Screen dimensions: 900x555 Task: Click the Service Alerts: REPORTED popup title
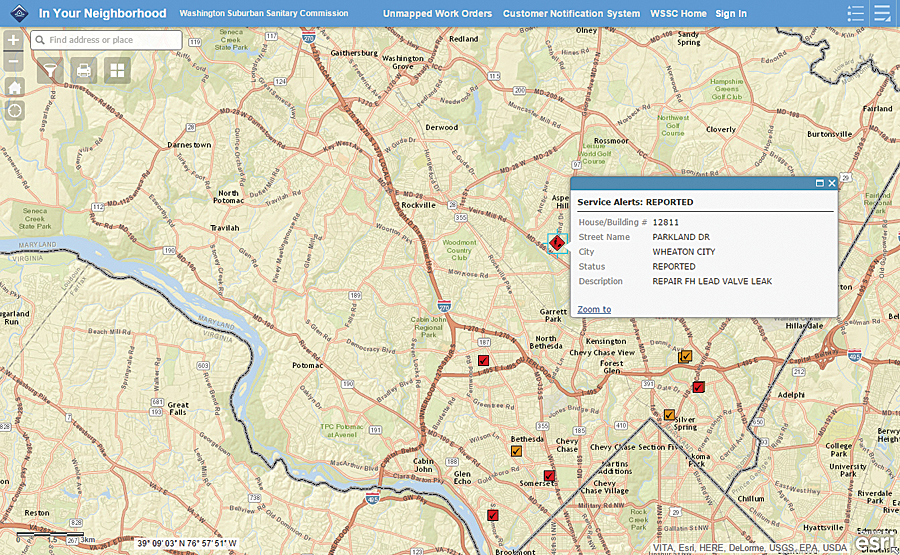(x=635, y=202)
